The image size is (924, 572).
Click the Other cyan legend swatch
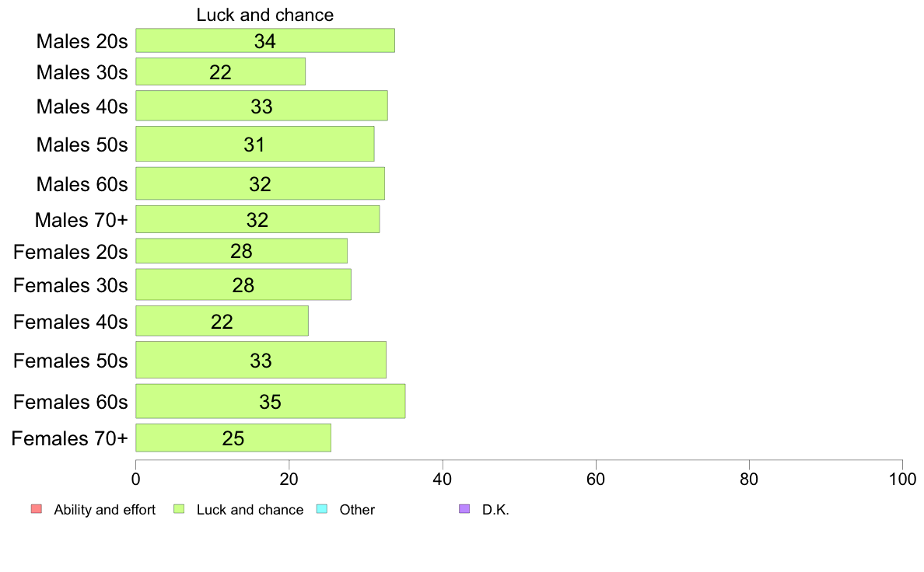pyautogui.click(x=322, y=509)
